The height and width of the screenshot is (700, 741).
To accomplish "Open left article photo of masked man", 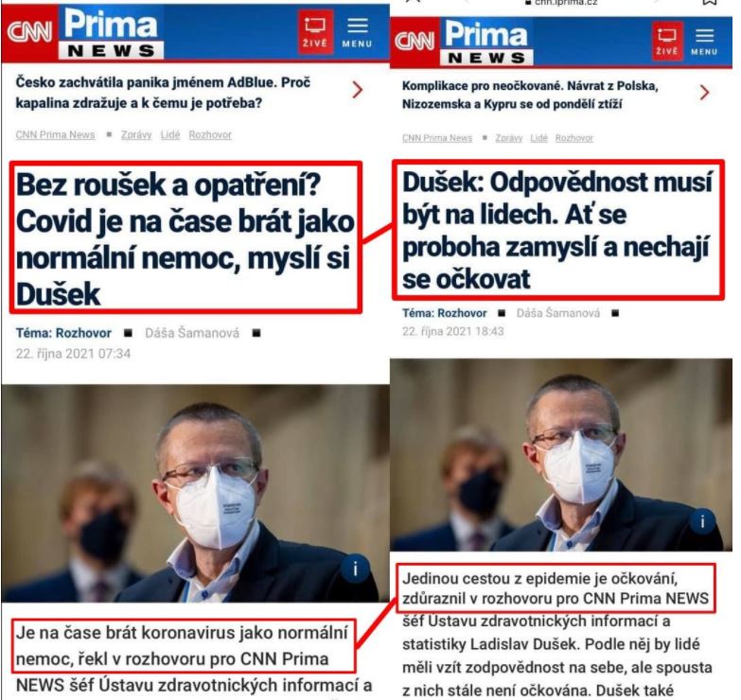I will tap(195, 493).
